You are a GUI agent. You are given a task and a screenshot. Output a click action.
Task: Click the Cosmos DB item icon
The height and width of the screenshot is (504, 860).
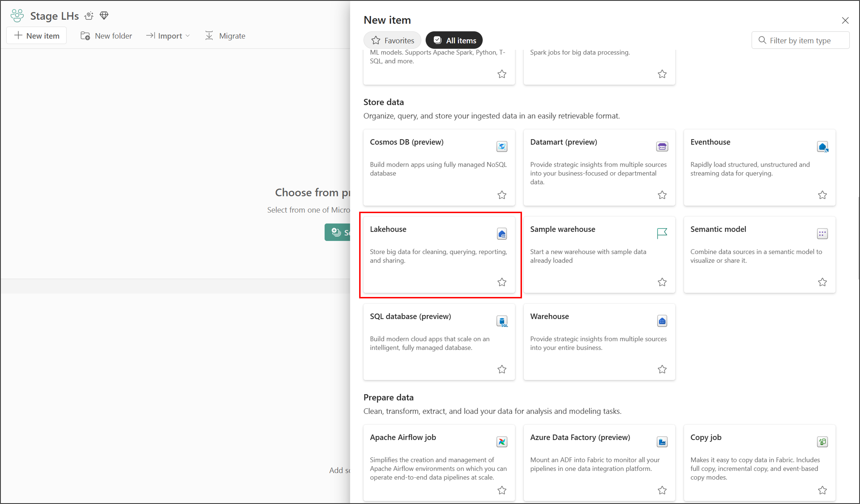[x=502, y=146]
